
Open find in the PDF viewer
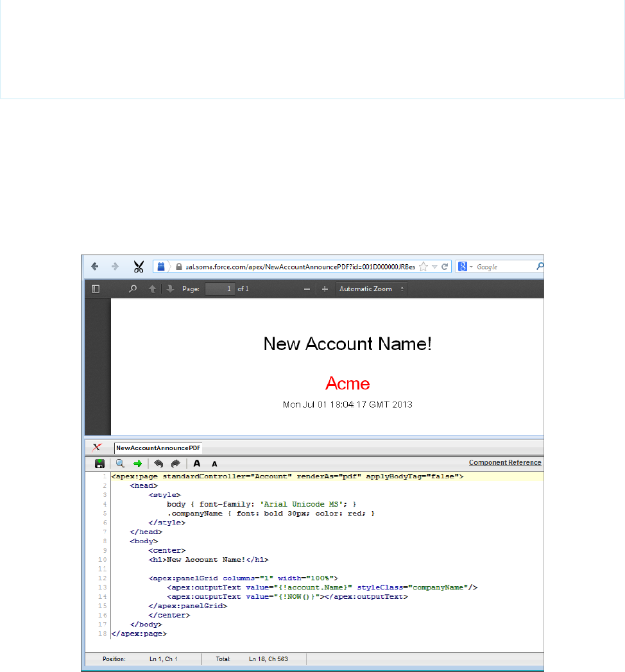coord(133,289)
